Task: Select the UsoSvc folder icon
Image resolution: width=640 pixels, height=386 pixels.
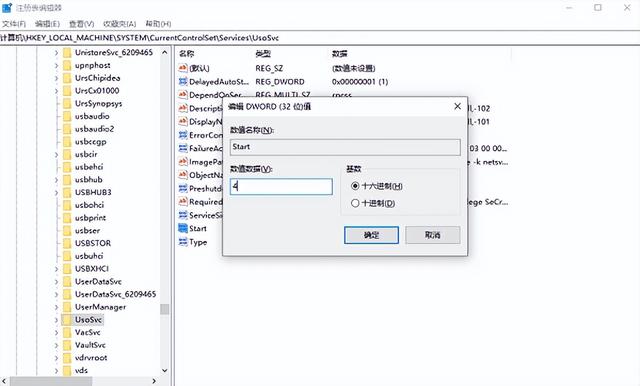Action: 67,319
